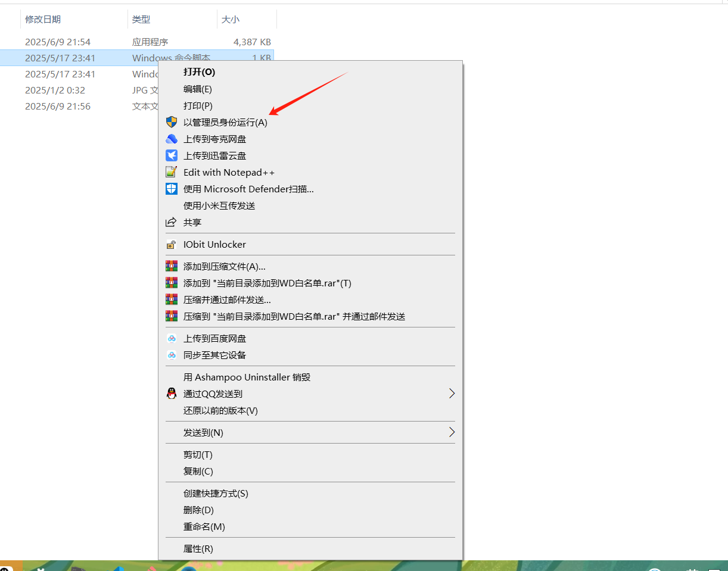Click the WinRAR icon beside 添加到压缩文件
Image resolution: width=728 pixels, height=571 pixels.
point(172,266)
